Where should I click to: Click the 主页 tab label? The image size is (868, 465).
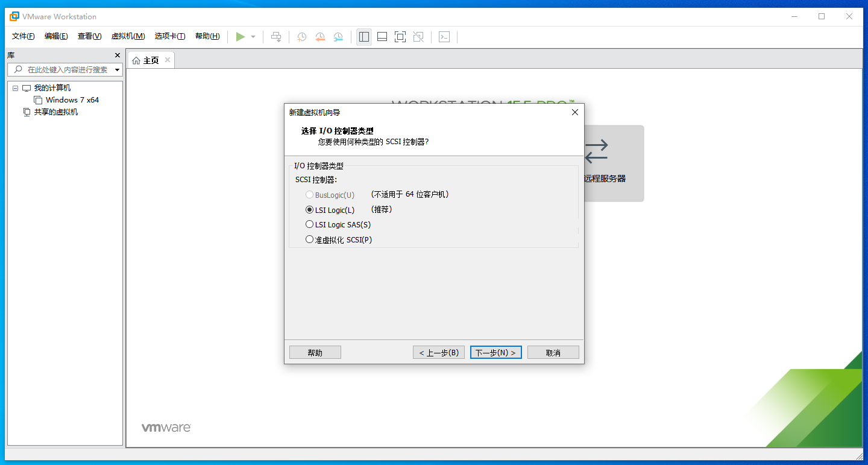[151, 60]
